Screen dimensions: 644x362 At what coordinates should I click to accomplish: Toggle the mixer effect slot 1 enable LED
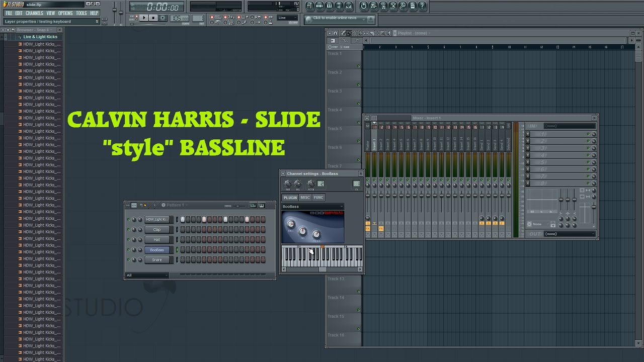(588, 134)
